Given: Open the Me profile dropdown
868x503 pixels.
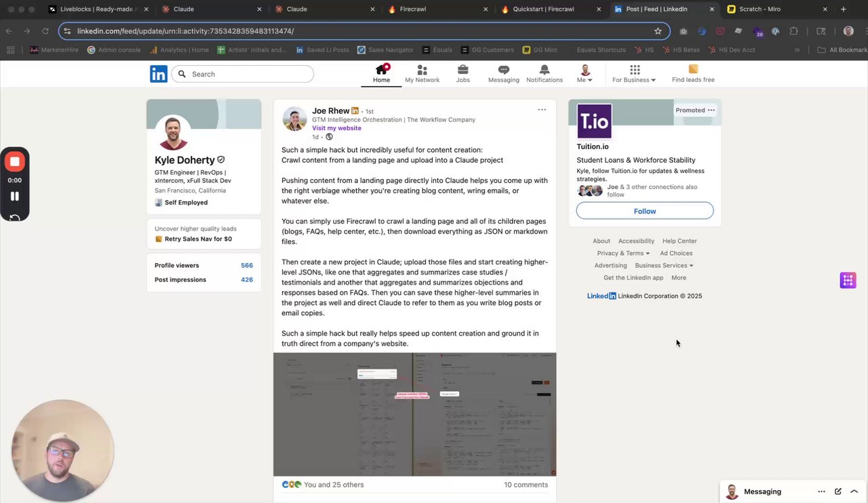Looking at the screenshot, I should click(x=585, y=75).
